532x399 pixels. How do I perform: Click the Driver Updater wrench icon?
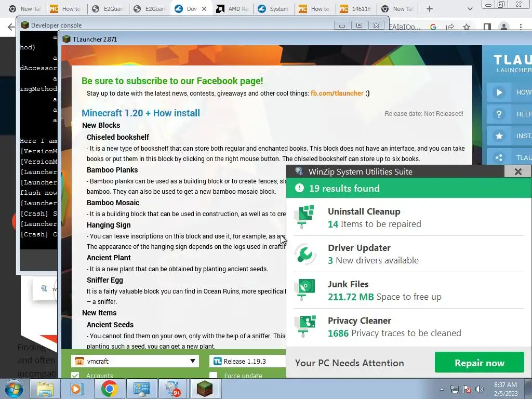pyautogui.click(x=304, y=254)
